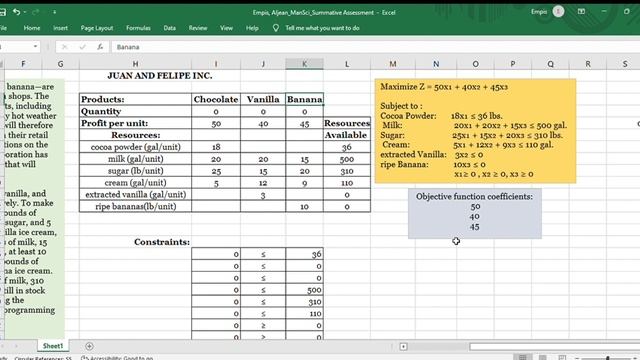Click the Empis account avatar

click(x=558, y=12)
